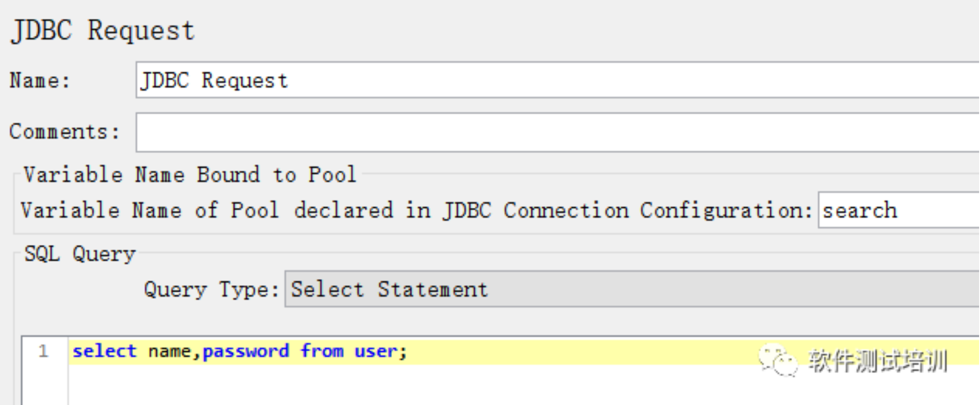Click the SQL Query group title

tap(80, 254)
